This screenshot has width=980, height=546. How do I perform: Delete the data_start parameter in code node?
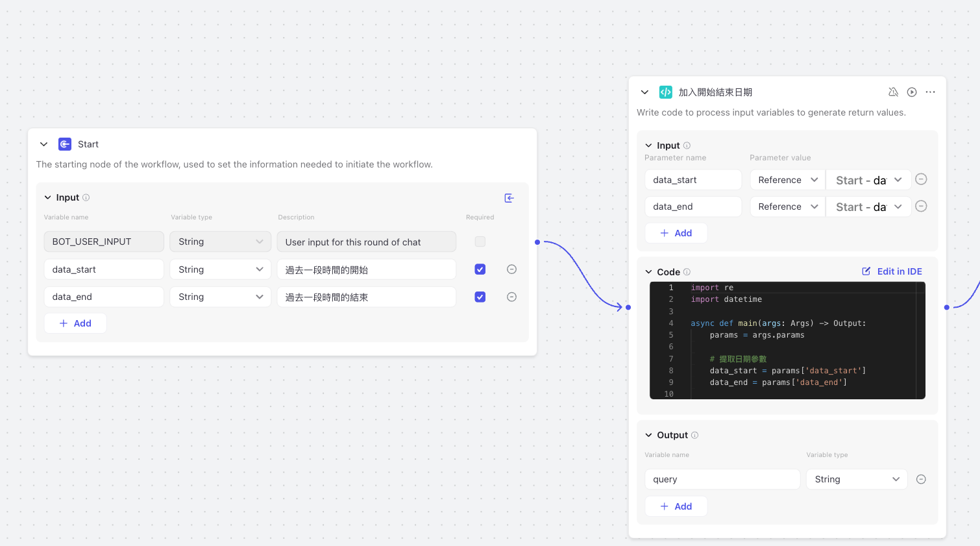[921, 180]
